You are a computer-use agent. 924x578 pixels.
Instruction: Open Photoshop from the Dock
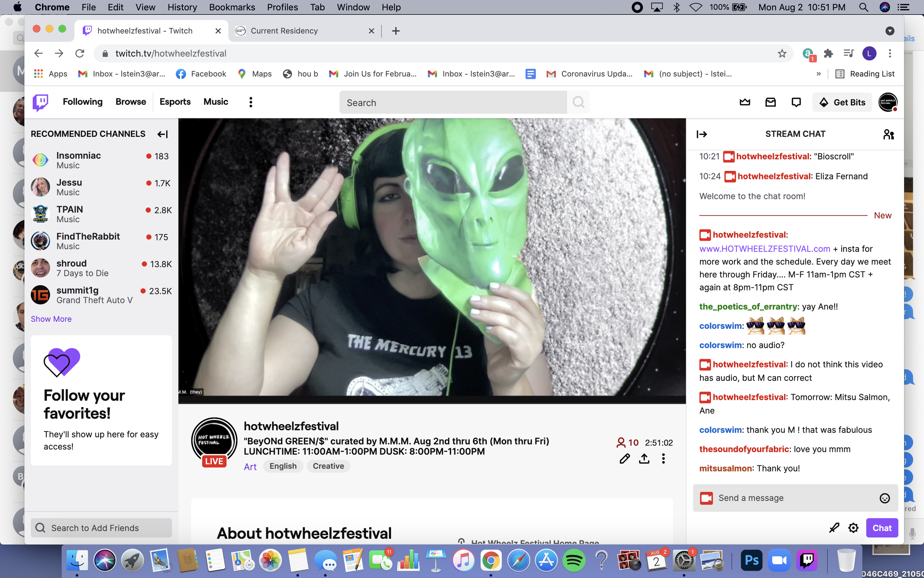point(752,560)
